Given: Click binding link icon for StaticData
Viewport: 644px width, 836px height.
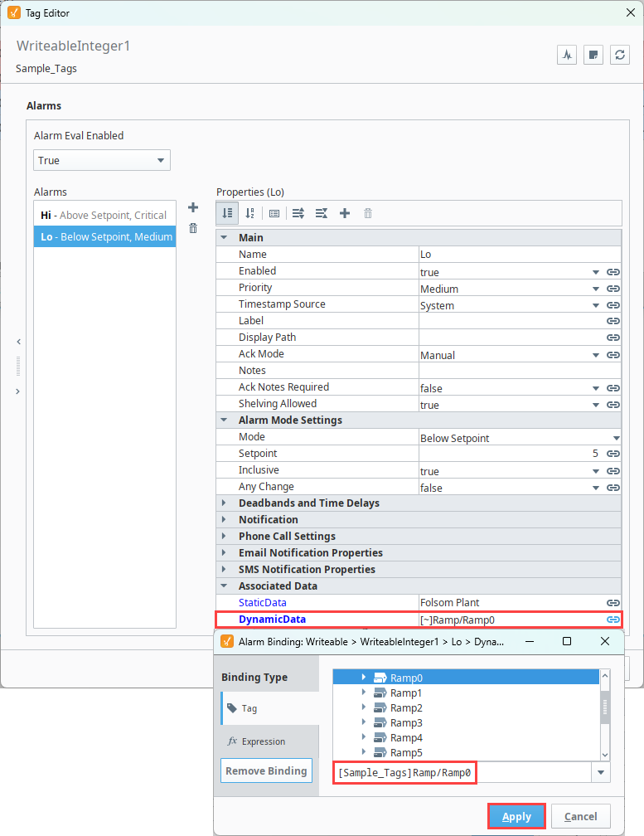Looking at the screenshot, I should point(613,602).
